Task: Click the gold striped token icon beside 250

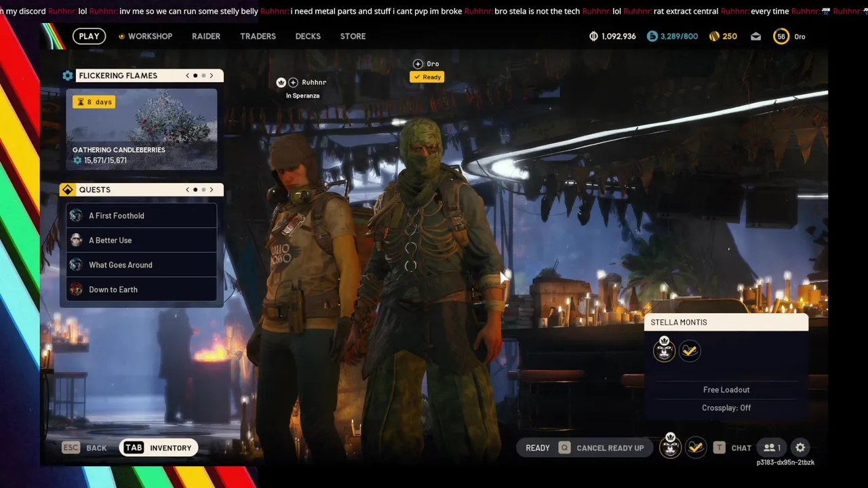Action: (714, 36)
